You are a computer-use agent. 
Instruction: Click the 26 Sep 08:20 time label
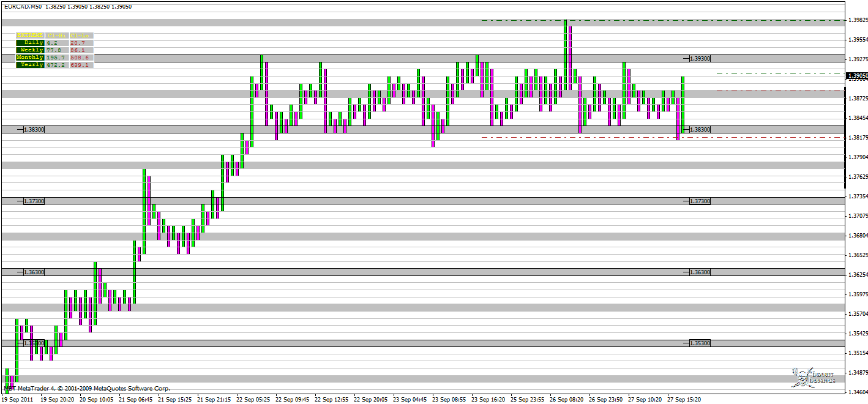pyautogui.click(x=567, y=400)
